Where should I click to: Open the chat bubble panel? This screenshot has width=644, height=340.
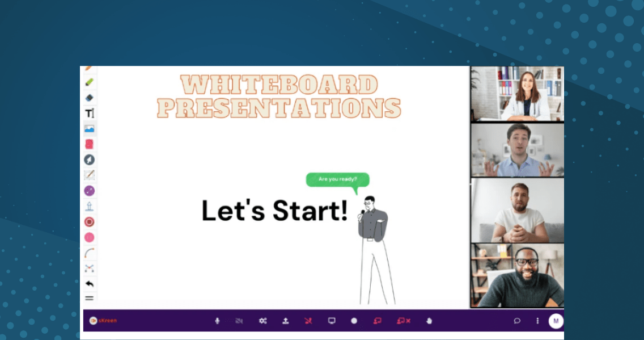[517, 321]
